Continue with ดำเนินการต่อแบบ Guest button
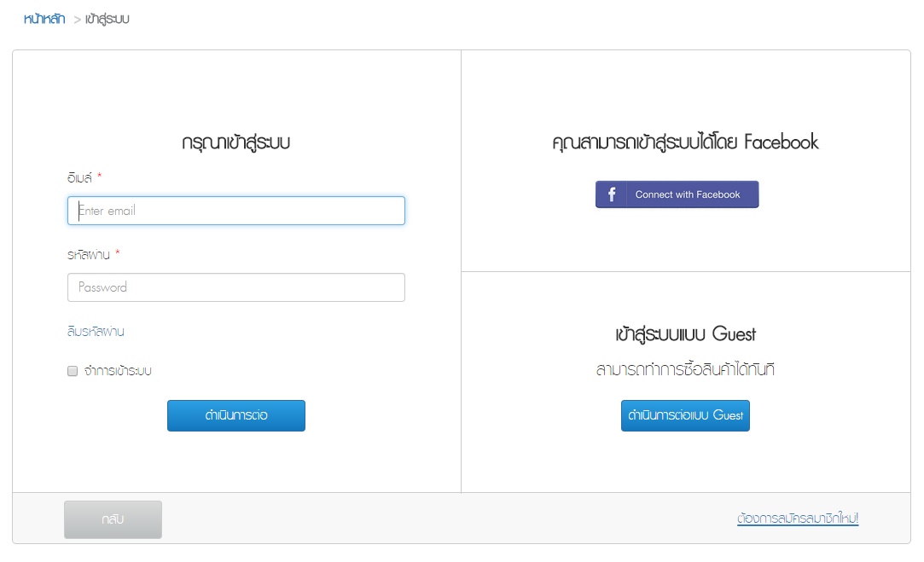The width and height of the screenshot is (924, 562). pos(685,415)
